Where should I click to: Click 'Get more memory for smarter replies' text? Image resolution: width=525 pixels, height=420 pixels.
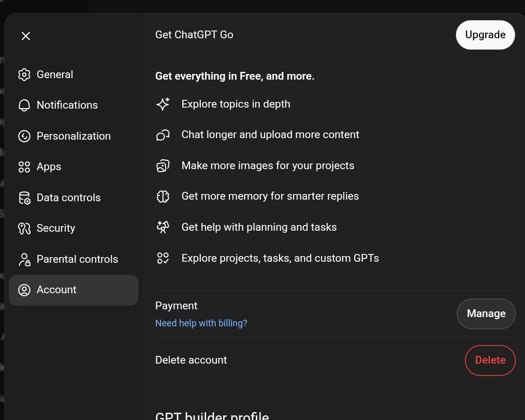270,196
